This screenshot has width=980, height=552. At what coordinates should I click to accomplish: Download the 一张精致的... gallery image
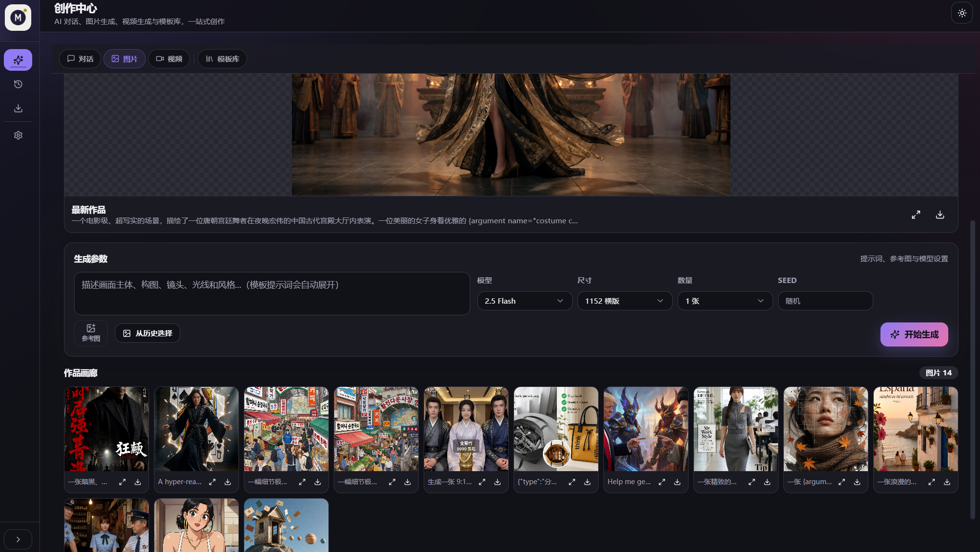pyautogui.click(x=767, y=482)
